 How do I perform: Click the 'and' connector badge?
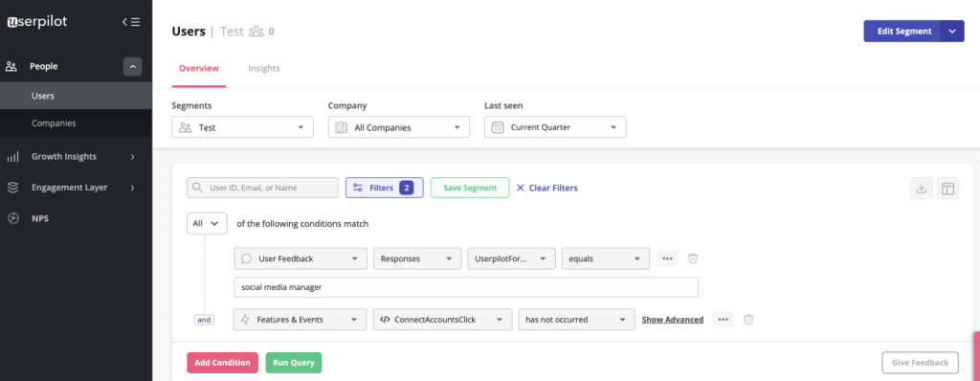tap(204, 320)
